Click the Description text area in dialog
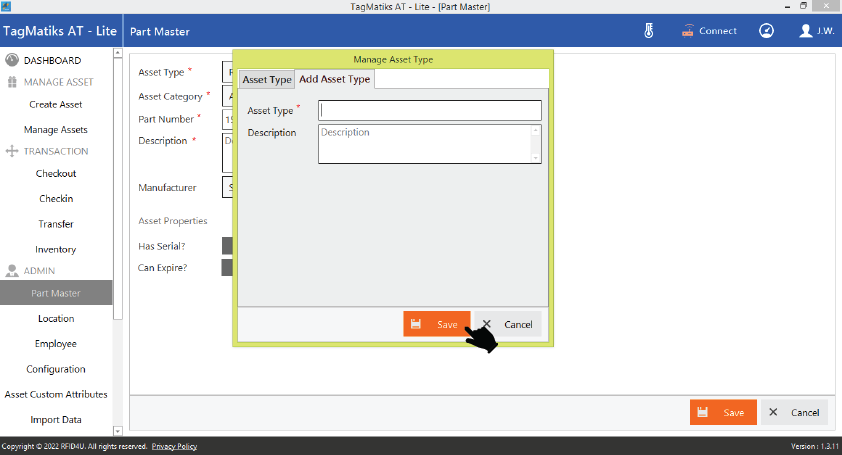Viewport: 842px width, 455px height. pyautogui.click(x=424, y=143)
